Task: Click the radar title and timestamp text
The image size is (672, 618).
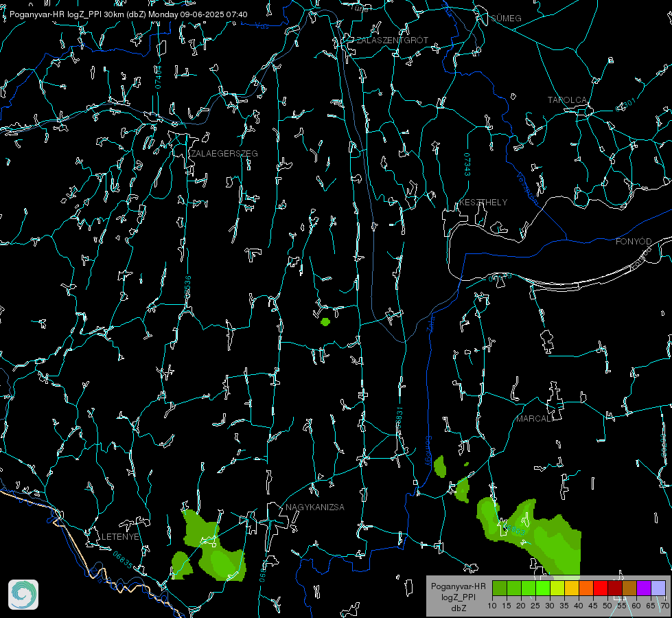Action: 128,14
